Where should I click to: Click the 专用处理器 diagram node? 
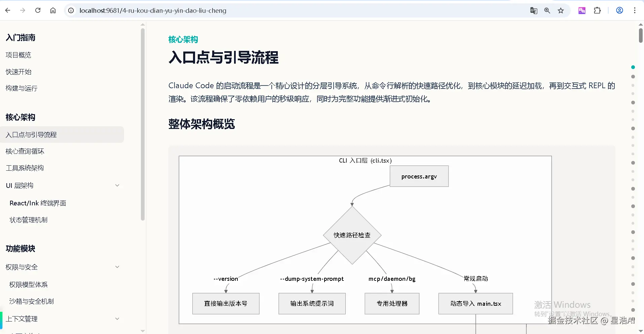(x=392, y=304)
